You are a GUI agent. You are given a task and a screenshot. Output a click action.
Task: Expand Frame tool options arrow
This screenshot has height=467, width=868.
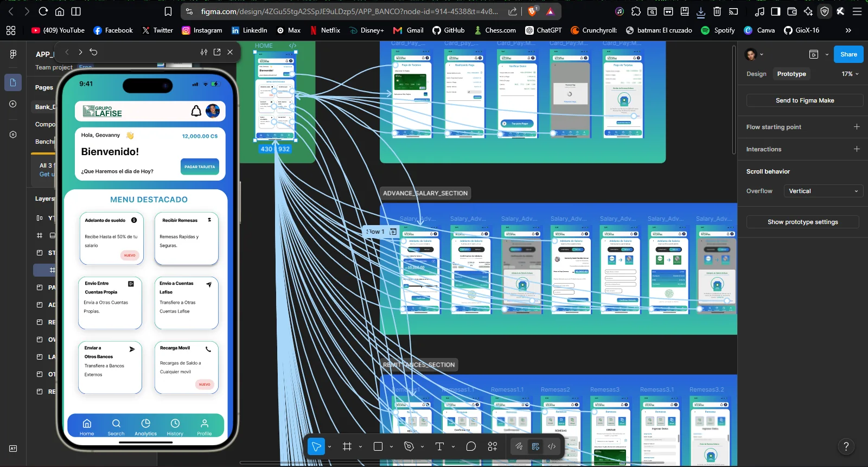(360, 446)
